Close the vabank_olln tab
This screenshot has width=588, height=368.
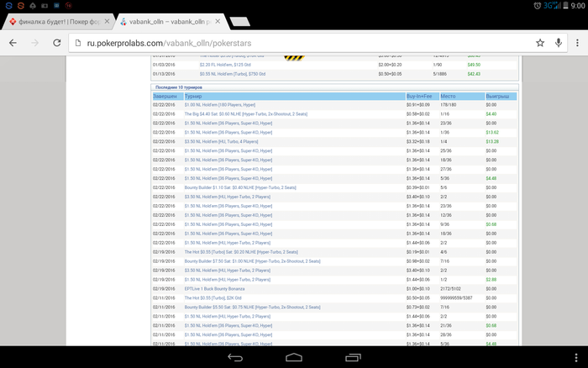pyautogui.click(x=218, y=21)
